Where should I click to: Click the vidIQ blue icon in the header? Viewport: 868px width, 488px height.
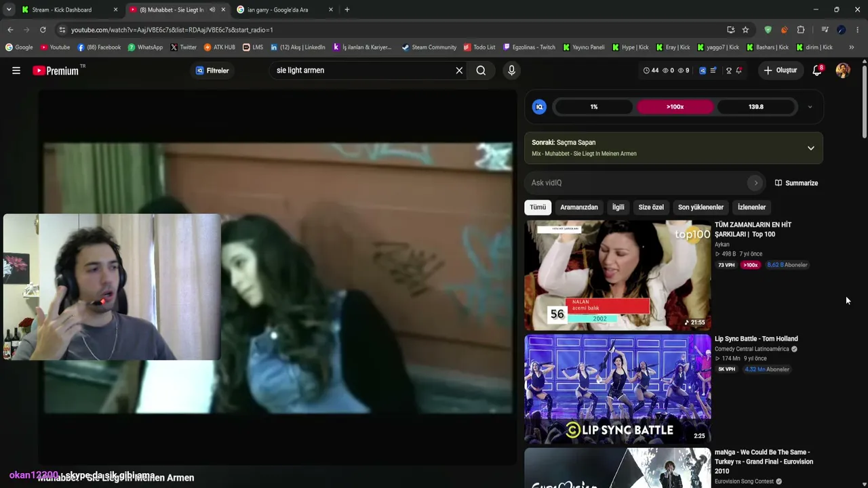pos(703,70)
